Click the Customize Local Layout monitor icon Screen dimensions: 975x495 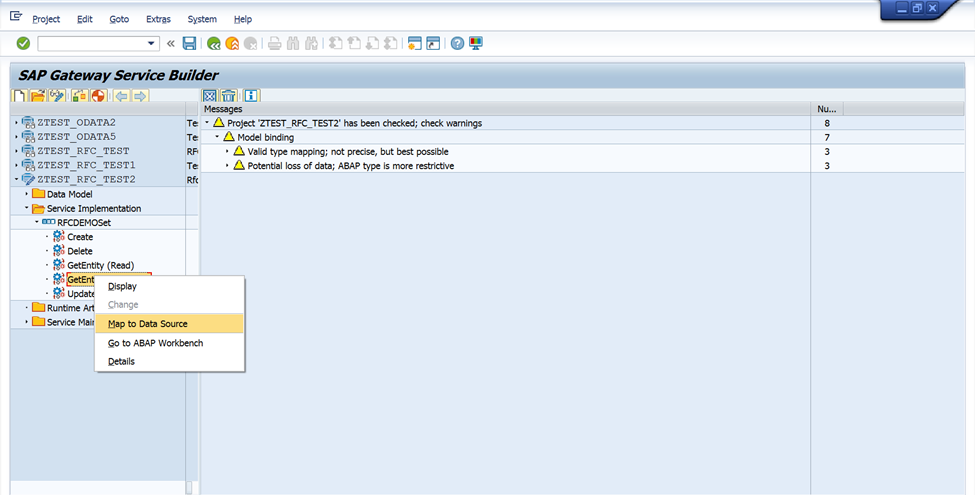coord(476,43)
